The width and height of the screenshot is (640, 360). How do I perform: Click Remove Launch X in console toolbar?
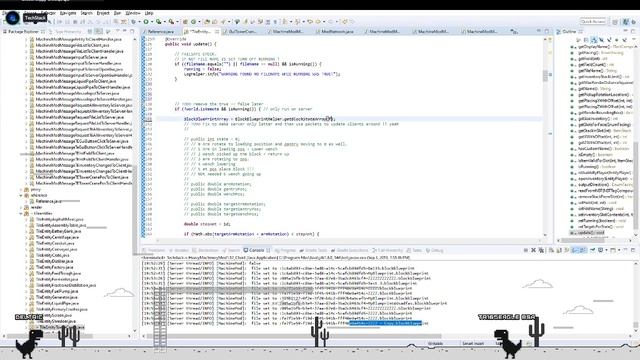coord(533,250)
